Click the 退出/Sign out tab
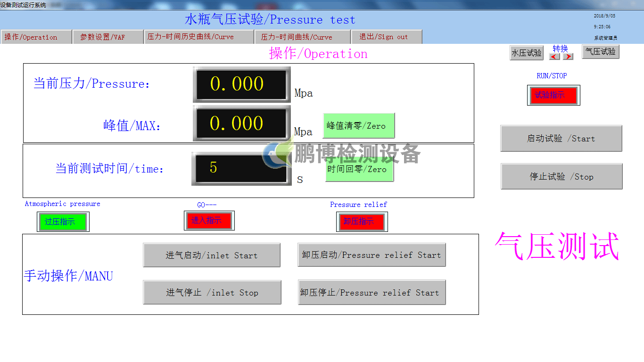This screenshot has width=644, height=362. point(386,37)
